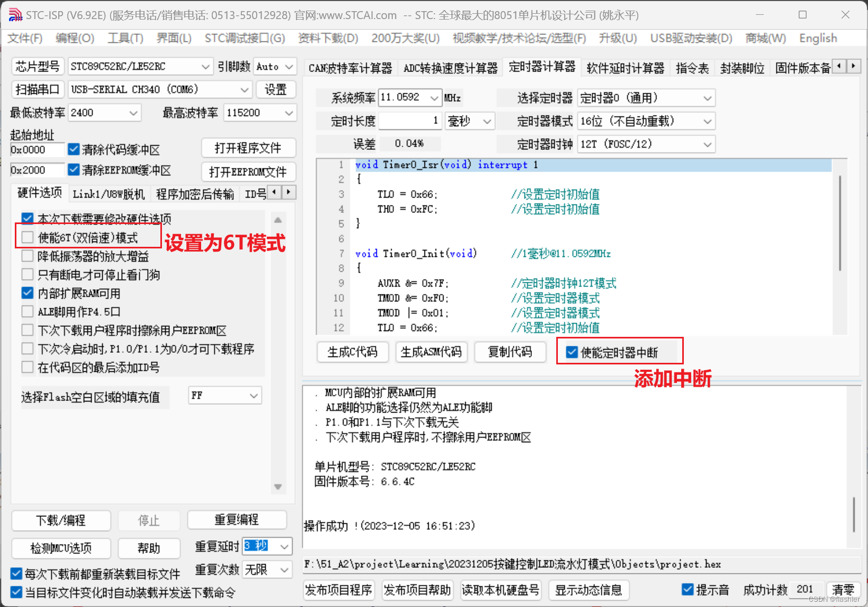Check 降低振荡器的放大增益 option
868x607 pixels.
(x=28, y=256)
